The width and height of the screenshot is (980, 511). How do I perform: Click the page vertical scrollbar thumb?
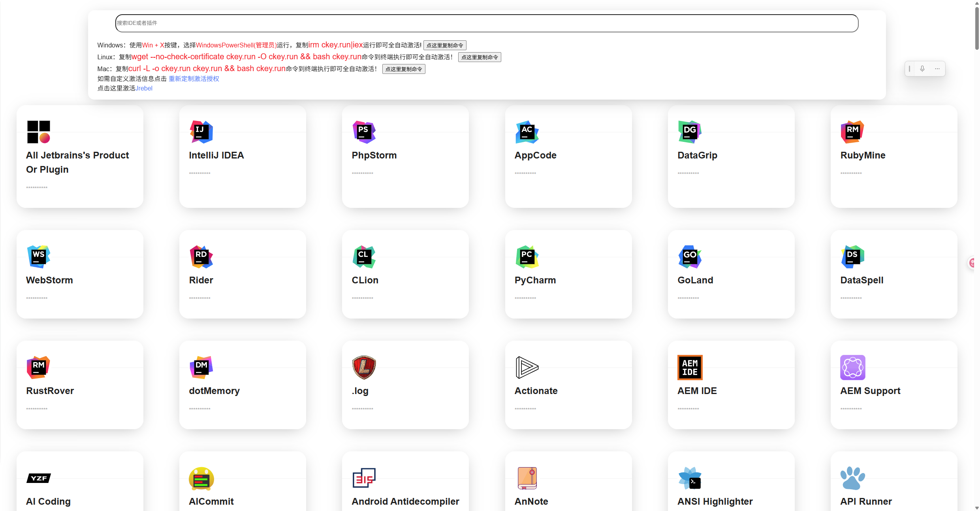(x=977, y=28)
